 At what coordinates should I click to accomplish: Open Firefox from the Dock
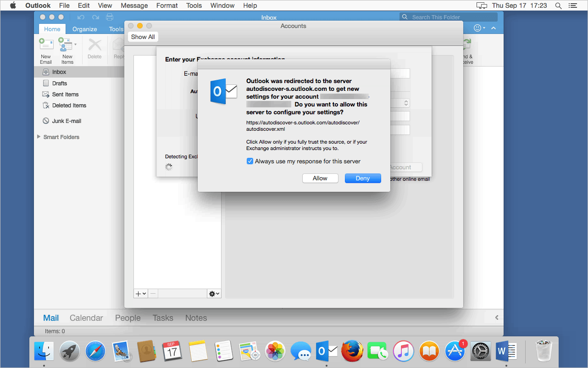coord(352,351)
